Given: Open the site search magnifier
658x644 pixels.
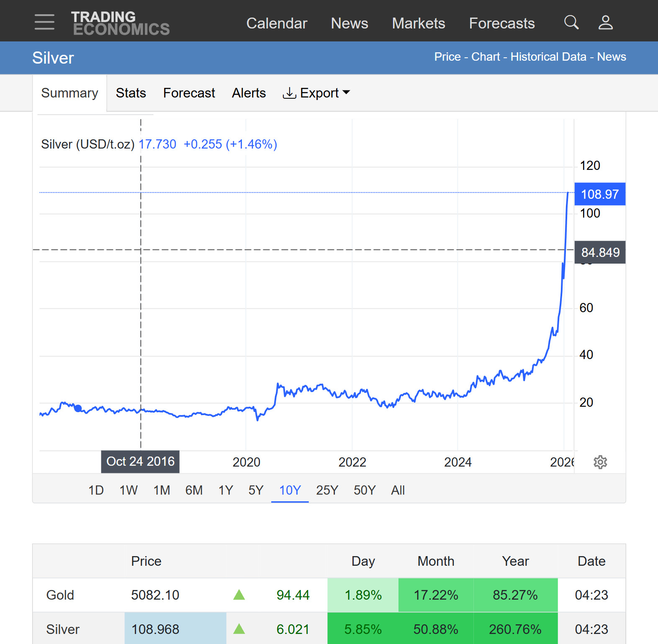Looking at the screenshot, I should (x=571, y=22).
